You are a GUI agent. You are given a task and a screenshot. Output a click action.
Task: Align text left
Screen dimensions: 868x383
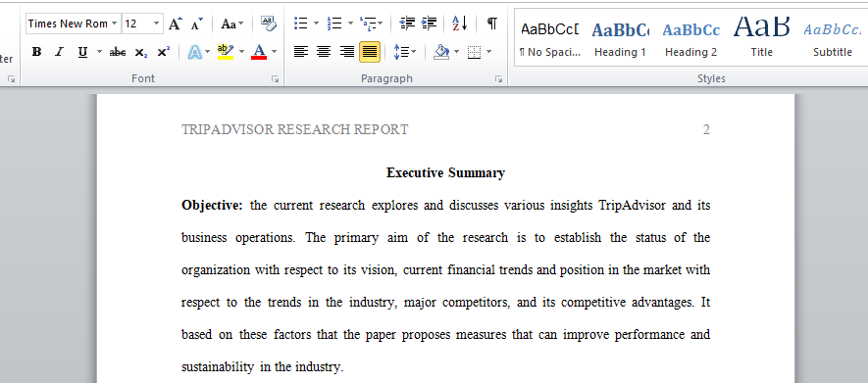[x=300, y=52]
